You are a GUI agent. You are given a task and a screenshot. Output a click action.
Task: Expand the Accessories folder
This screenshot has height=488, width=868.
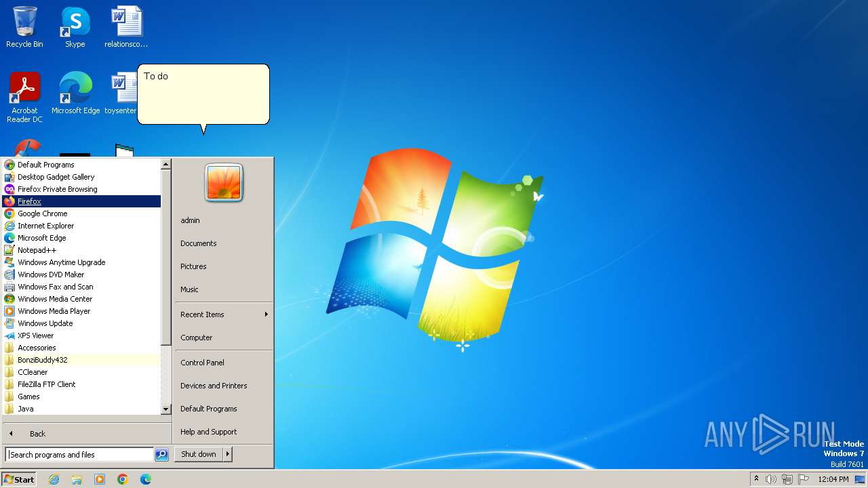coord(81,348)
